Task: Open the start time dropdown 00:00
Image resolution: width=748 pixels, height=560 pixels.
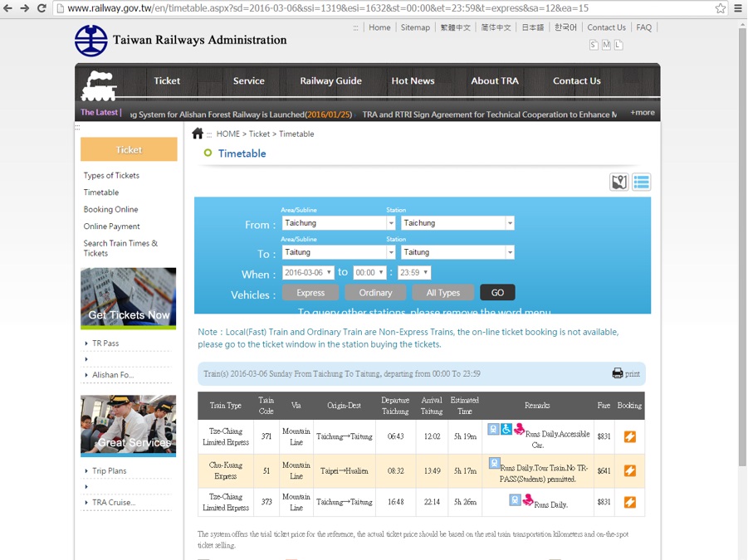Action: pyautogui.click(x=369, y=273)
